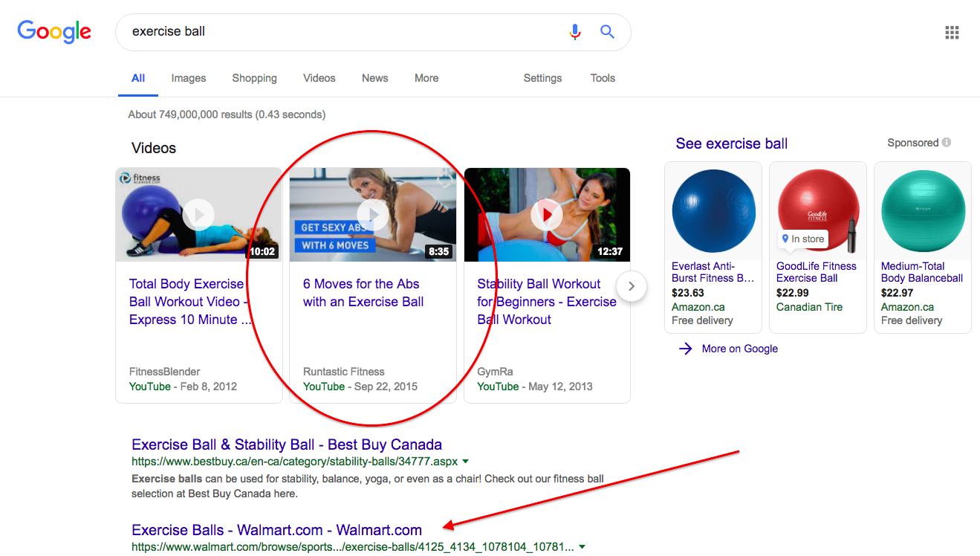Click More on Google link text
The width and height of the screenshot is (980, 556).
(x=740, y=349)
